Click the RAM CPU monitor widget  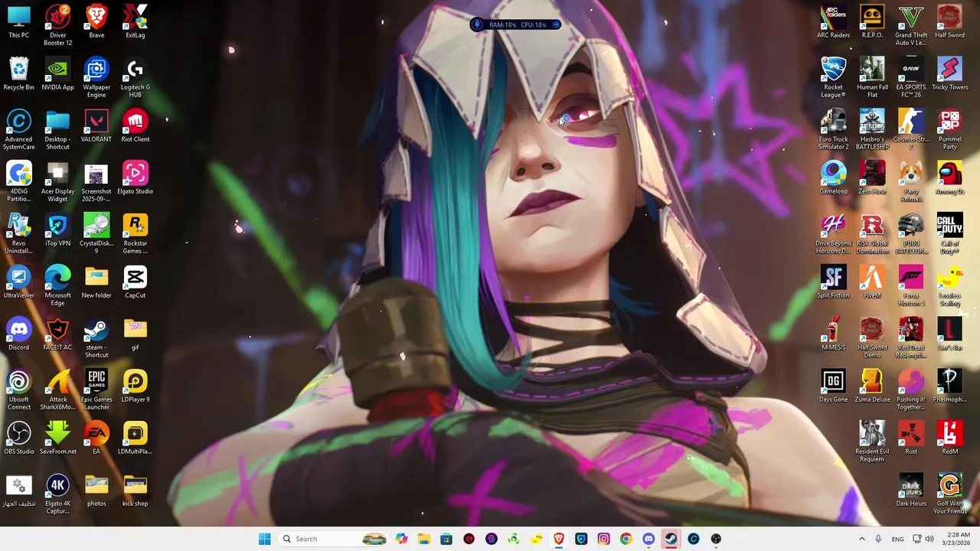[517, 24]
